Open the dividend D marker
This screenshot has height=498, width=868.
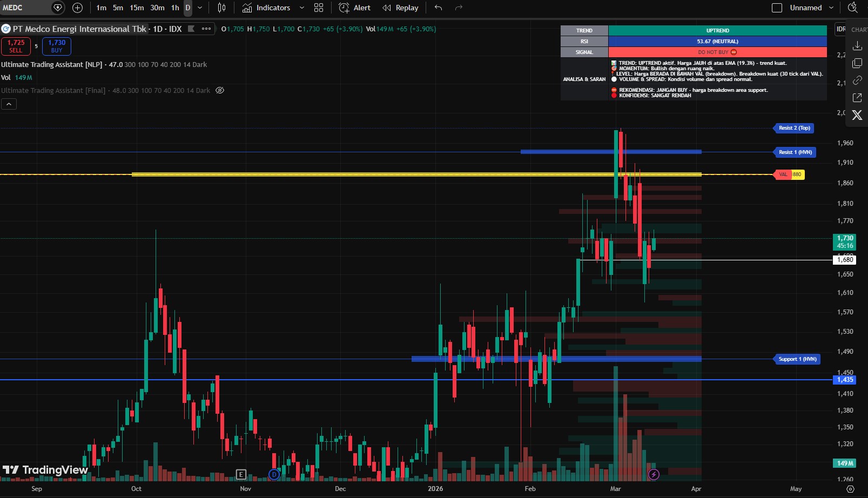(x=274, y=475)
